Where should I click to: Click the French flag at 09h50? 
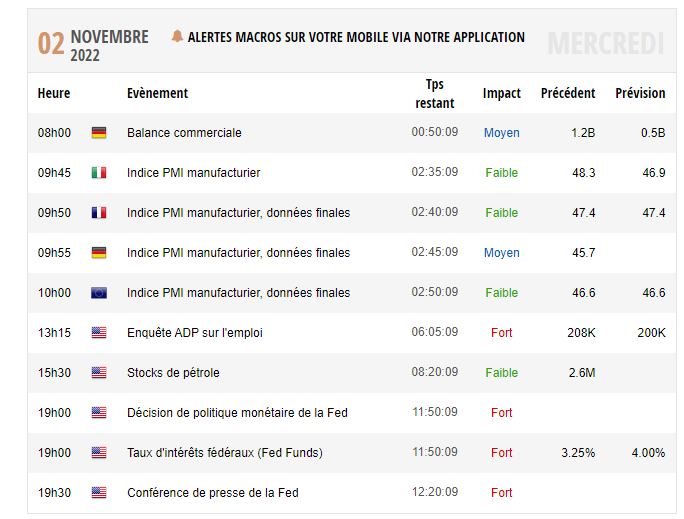click(x=99, y=213)
